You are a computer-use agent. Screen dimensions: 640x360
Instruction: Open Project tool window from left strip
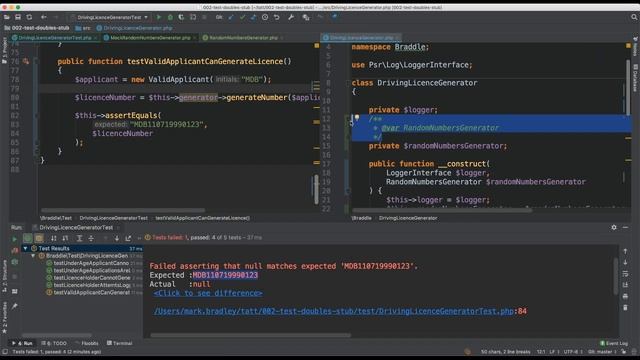[x=4, y=50]
